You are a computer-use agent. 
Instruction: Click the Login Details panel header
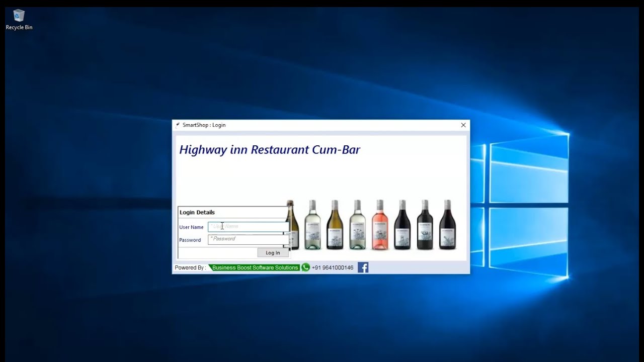pyautogui.click(x=197, y=212)
